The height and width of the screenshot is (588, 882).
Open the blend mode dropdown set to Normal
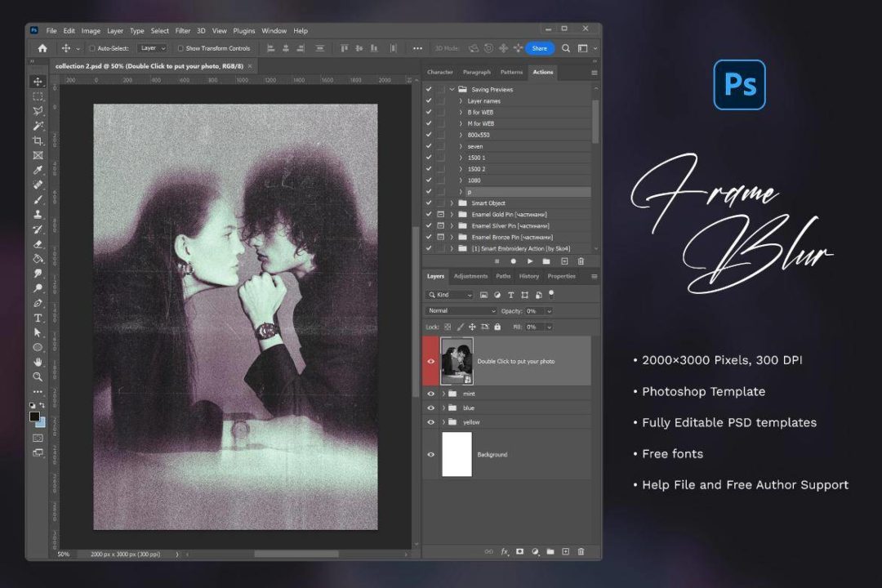click(x=461, y=311)
